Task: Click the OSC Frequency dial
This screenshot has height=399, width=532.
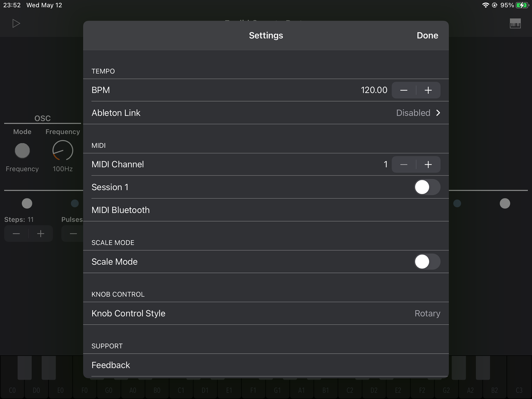Action: [63, 151]
